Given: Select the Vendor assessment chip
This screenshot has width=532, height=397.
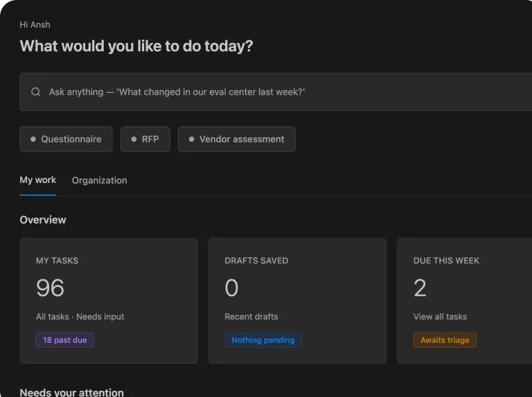Looking at the screenshot, I should click(236, 139).
